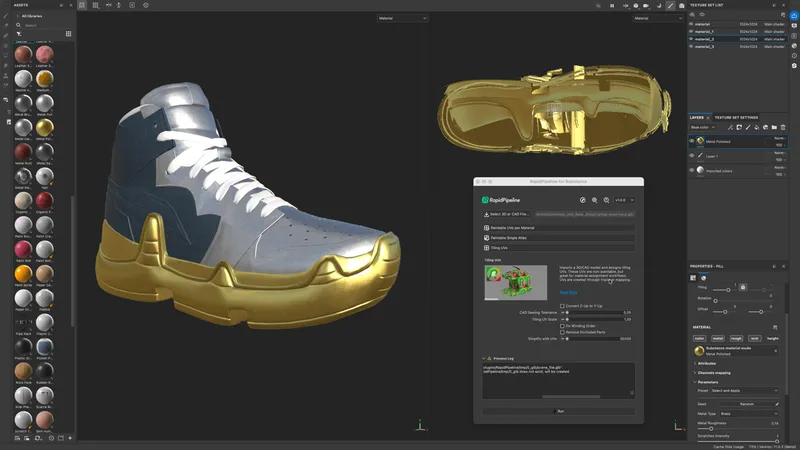This screenshot has width=800, height=450.
Task: Click the add fill layer bucket icon
Action: pyautogui.click(x=756, y=127)
